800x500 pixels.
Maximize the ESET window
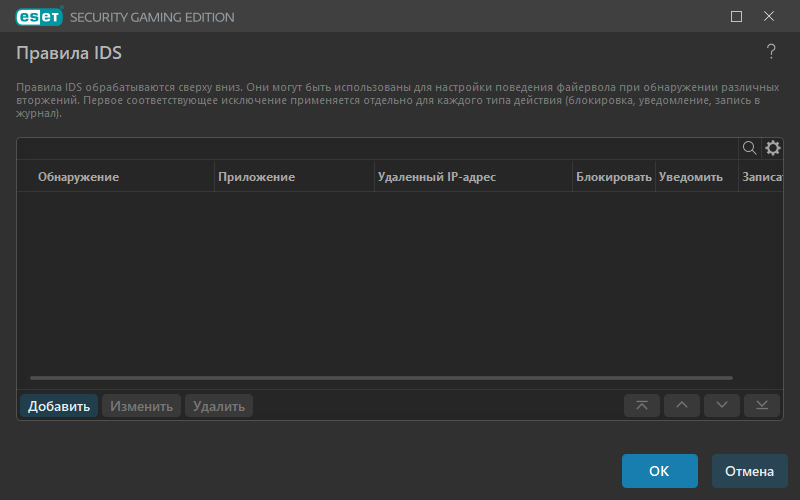click(736, 16)
